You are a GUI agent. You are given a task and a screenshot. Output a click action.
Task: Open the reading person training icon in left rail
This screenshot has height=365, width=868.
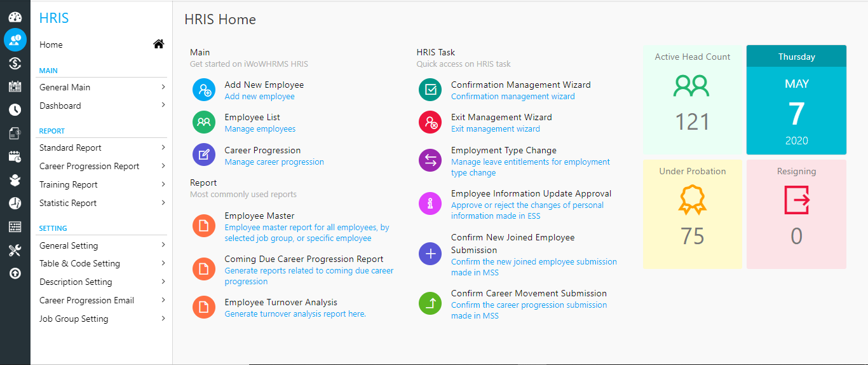coord(15,180)
